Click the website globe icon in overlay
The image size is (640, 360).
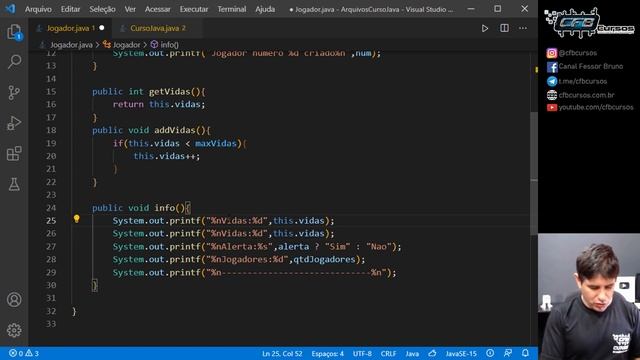552,95
